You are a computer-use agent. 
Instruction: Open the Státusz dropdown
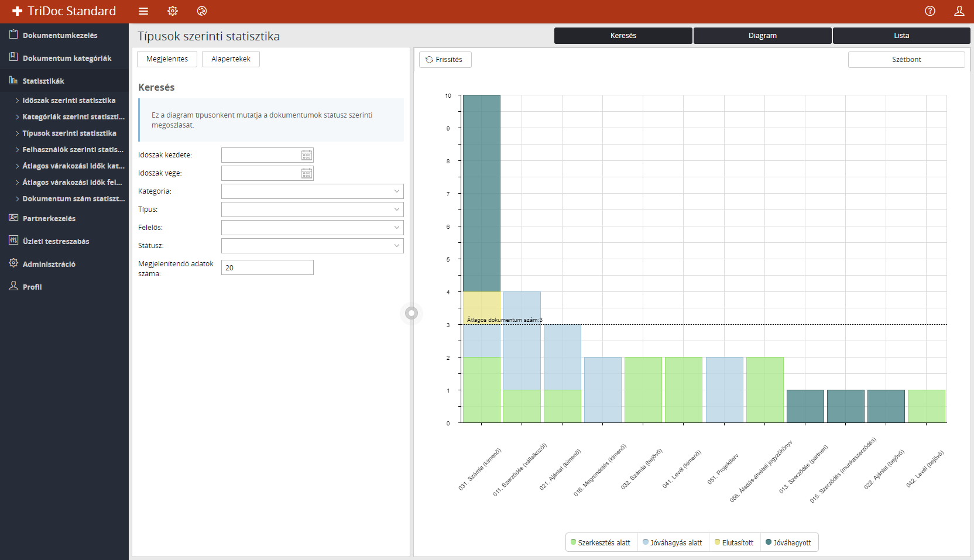point(313,246)
